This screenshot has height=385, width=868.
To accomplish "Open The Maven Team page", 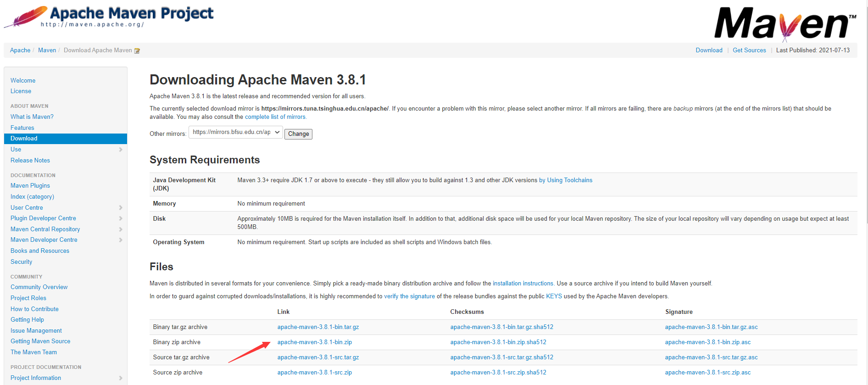I will coord(33,352).
